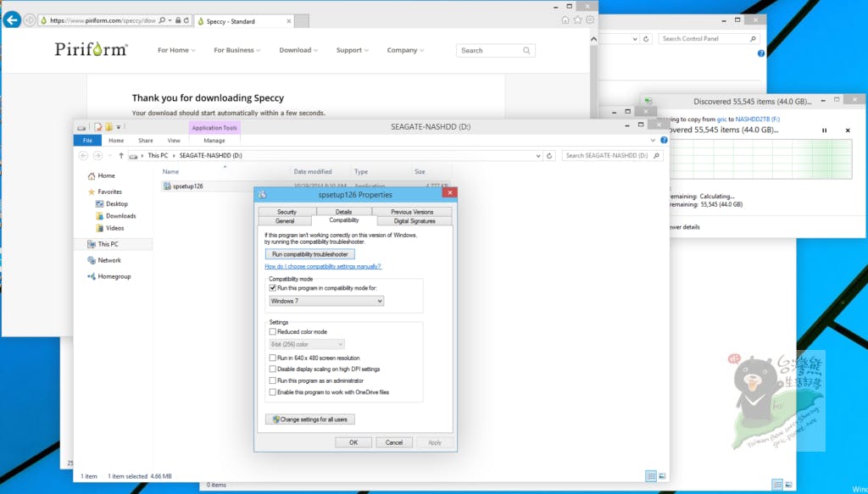Uncheck Run this program in compatibility mode
The height and width of the screenshot is (494, 868).
272,288
